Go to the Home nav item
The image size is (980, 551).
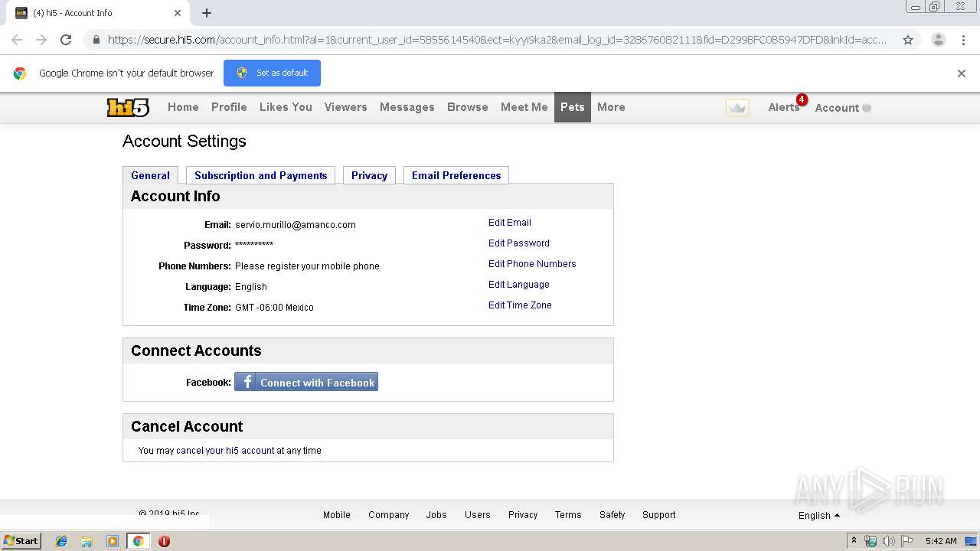click(183, 107)
